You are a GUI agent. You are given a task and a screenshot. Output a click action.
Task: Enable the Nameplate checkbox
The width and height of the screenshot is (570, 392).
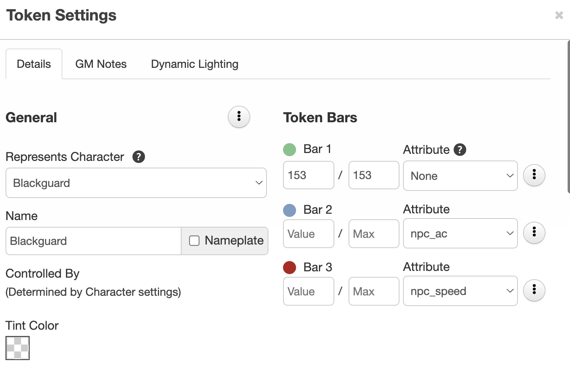pyautogui.click(x=194, y=241)
